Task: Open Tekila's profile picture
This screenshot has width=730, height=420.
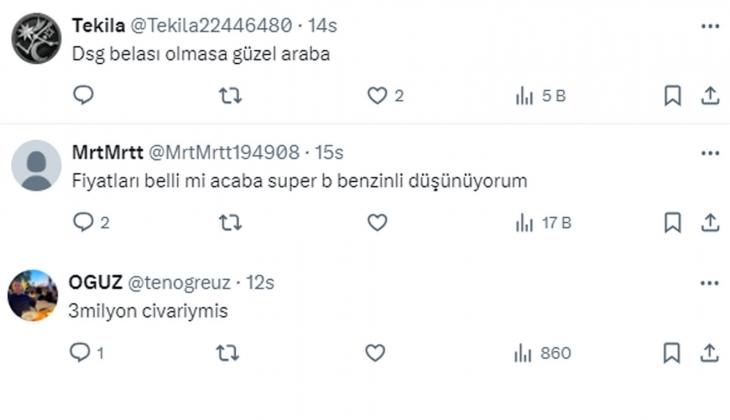Action: (36, 37)
